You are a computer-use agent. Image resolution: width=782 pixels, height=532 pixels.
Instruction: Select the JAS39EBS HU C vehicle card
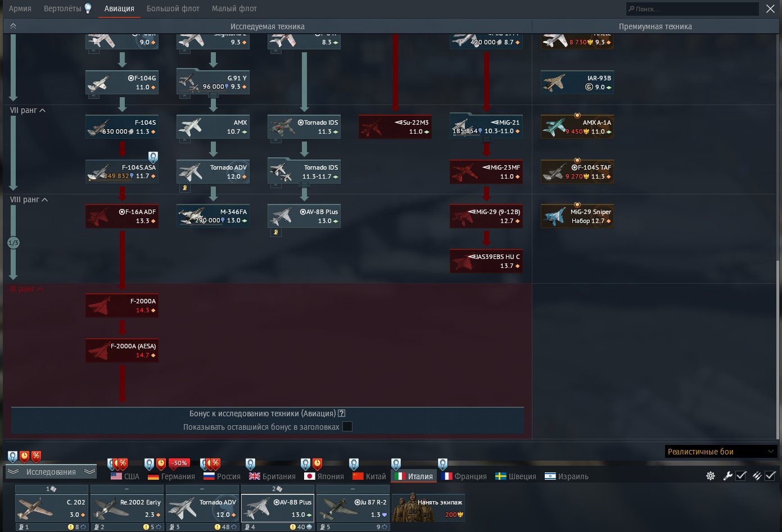coord(486,261)
